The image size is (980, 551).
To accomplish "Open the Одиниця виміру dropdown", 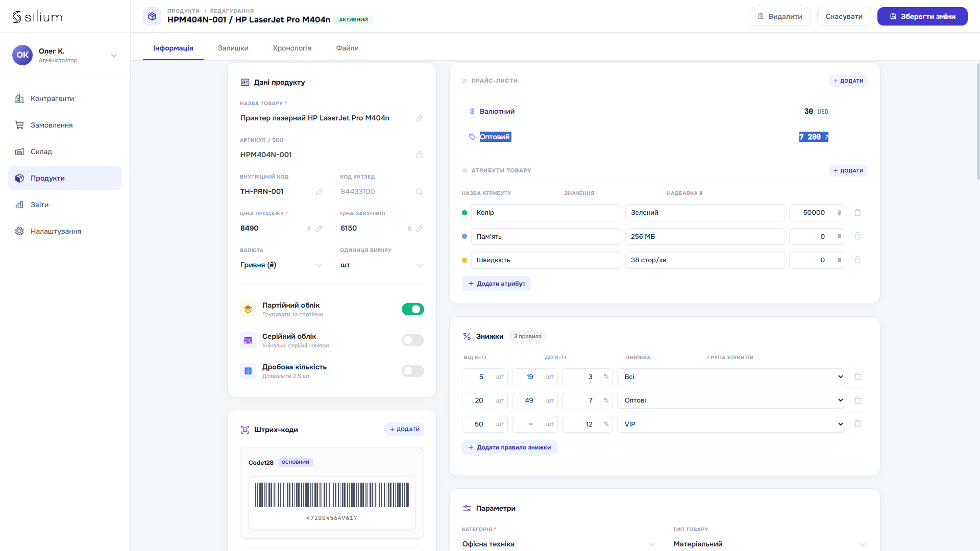I will point(382,265).
